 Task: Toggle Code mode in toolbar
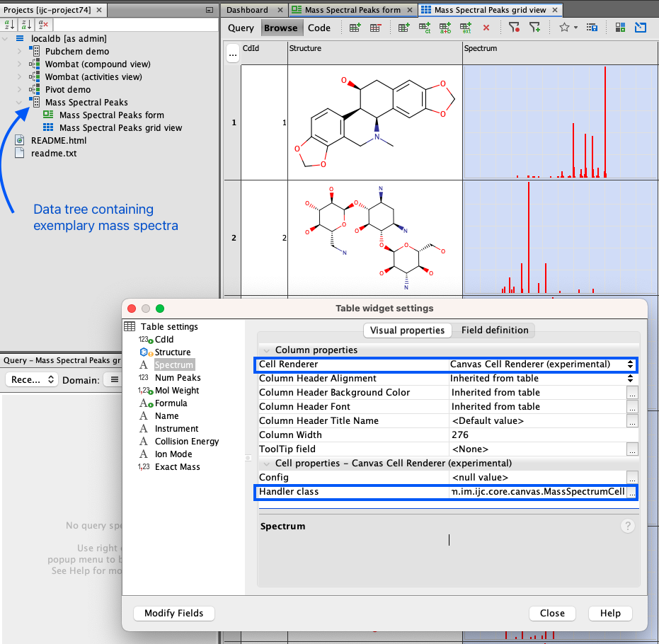tap(319, 28)
